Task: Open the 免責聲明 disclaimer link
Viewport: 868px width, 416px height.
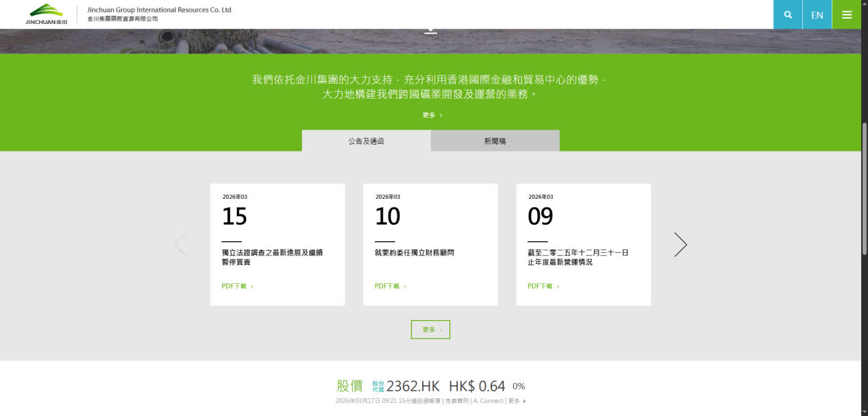Action: [457, 401]
